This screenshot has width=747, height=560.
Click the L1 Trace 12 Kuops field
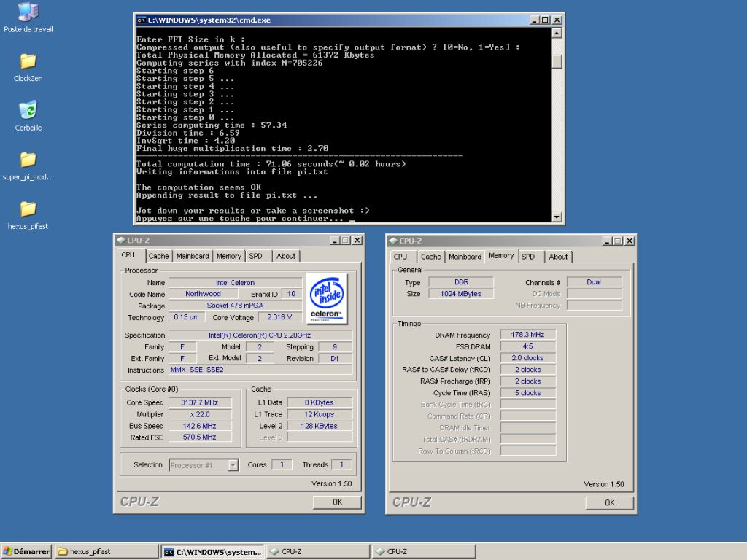[x=320, y=414]
